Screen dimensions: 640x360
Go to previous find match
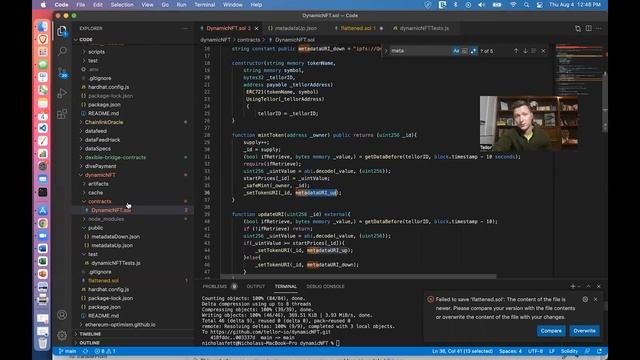click(x=516, y=51)
